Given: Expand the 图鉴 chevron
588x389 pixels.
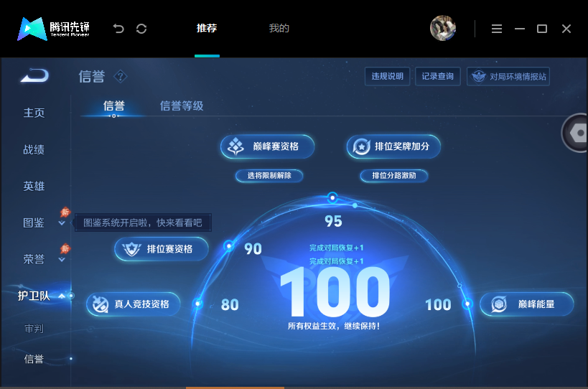Looking at the screenshot, I should [x=62, y=223].
